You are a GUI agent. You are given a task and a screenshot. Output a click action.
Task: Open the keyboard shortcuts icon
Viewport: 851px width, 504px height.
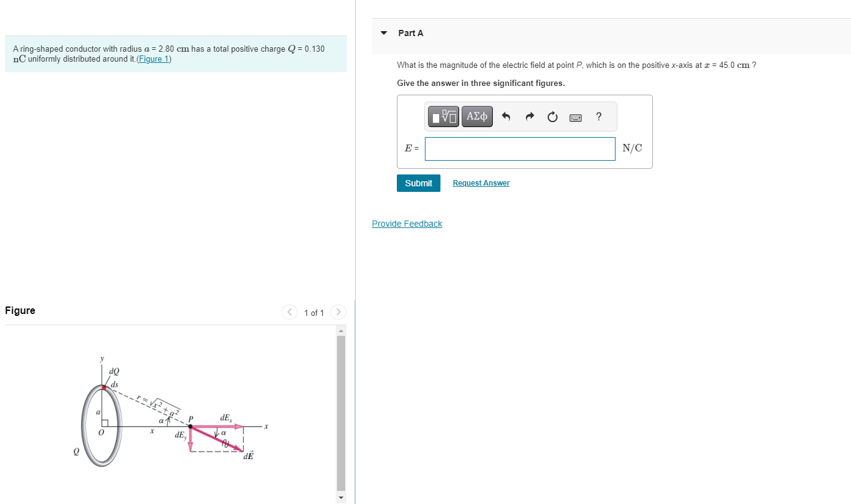575,116
